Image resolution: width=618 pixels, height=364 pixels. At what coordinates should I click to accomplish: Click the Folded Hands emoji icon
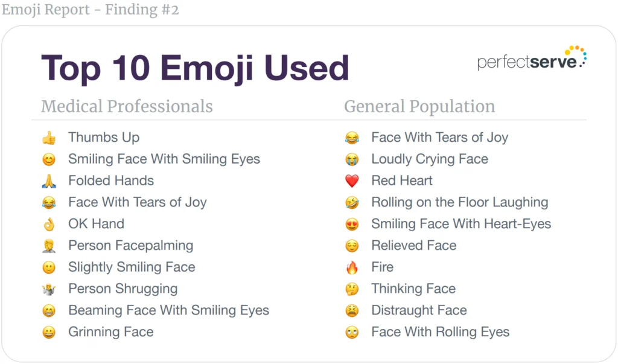(49, 181)
